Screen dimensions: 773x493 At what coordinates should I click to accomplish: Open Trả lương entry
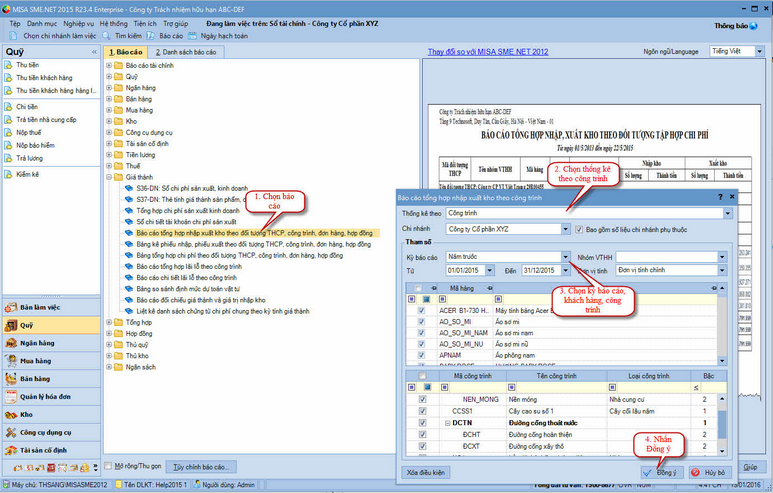29,158
